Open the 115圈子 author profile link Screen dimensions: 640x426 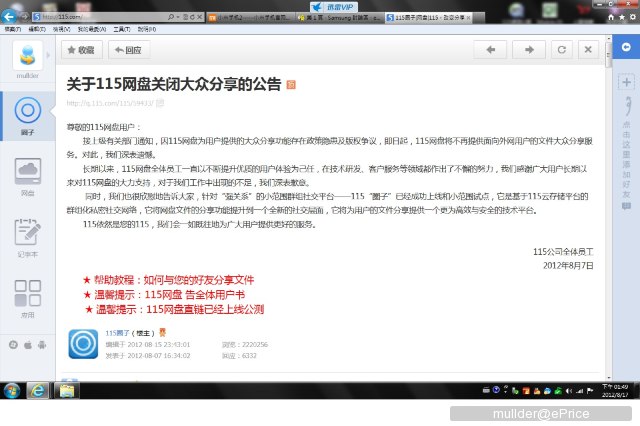coord(117,333)
